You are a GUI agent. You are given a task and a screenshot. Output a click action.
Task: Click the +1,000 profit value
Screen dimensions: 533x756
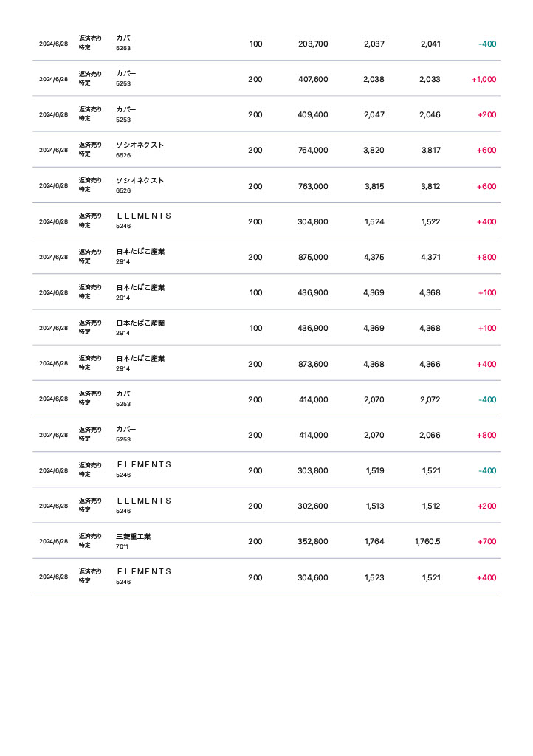pyautogui.click(x=484, y=80)
